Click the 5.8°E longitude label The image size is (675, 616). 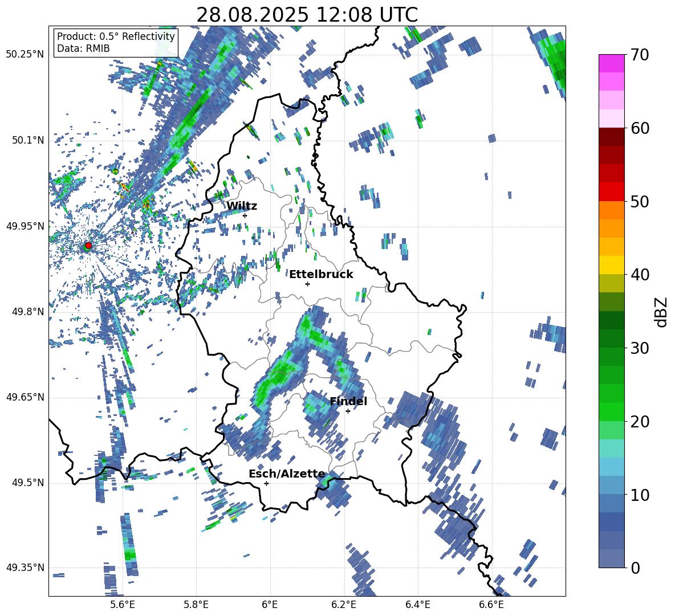[196, 605]
